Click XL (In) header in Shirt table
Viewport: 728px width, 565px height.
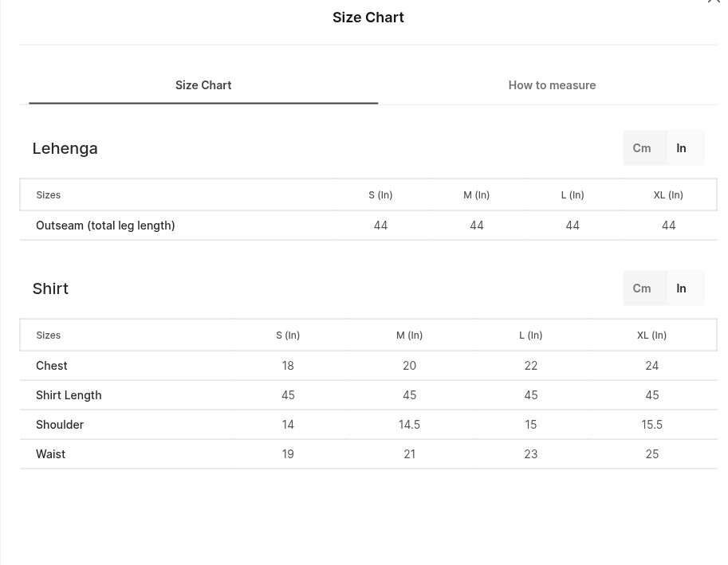point(652,335)
